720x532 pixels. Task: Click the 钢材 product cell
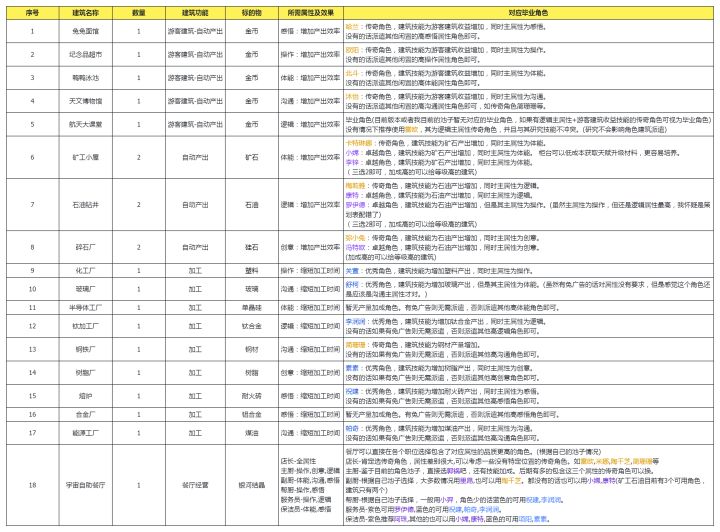[x=252, y=350]
